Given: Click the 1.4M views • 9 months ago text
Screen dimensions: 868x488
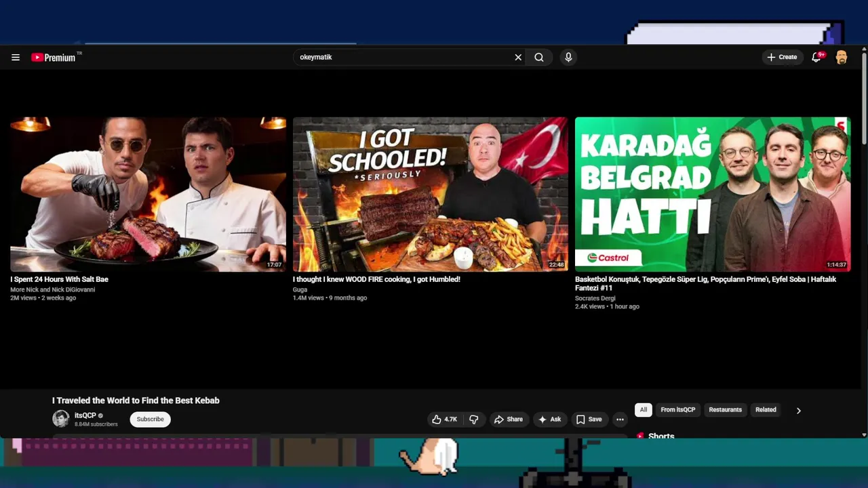Looking at the screenshot, I should point(330,298).
